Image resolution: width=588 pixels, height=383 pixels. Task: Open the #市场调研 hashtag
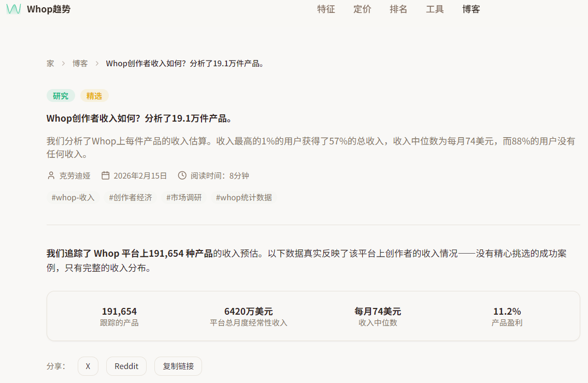tap(184, 198)
